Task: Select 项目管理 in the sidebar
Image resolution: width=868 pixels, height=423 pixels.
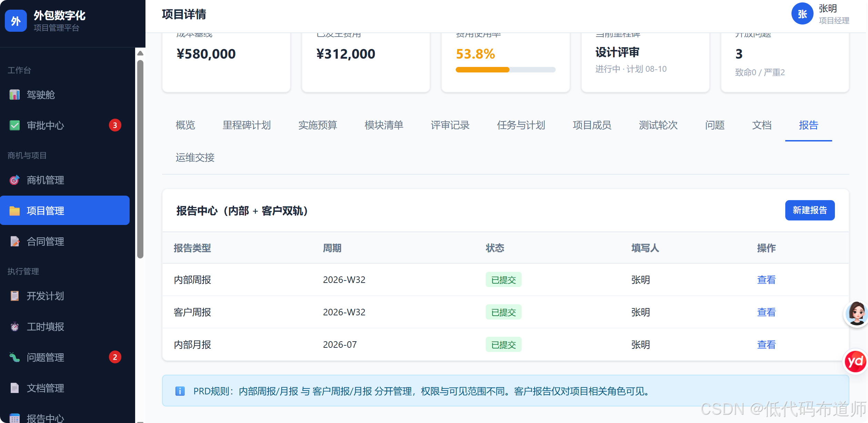Action: [65, 210]
